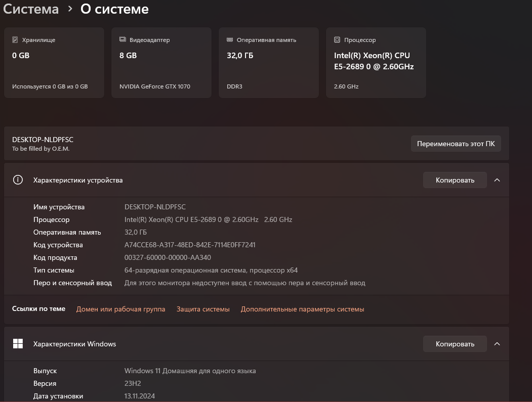Image resolution: width=532 pixels, height=402 pixels.
Task: Select the version value 23H2
Action: (133, 383)
